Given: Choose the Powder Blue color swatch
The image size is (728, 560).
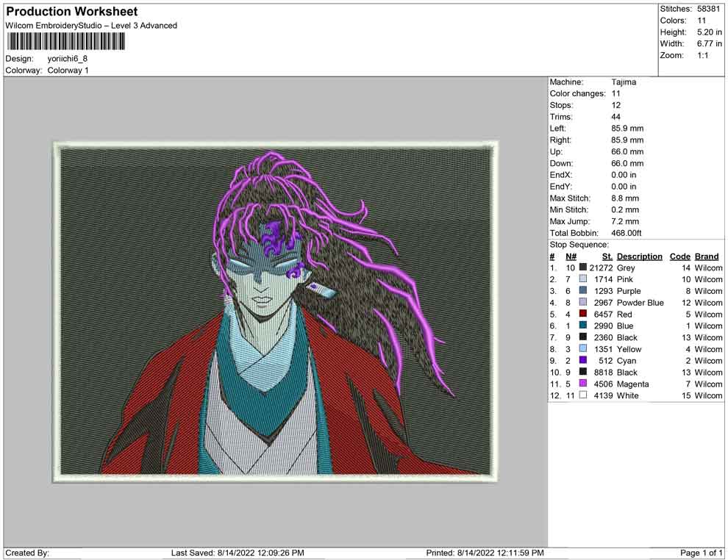Looking at the screenshot, I should coord(583,303).
